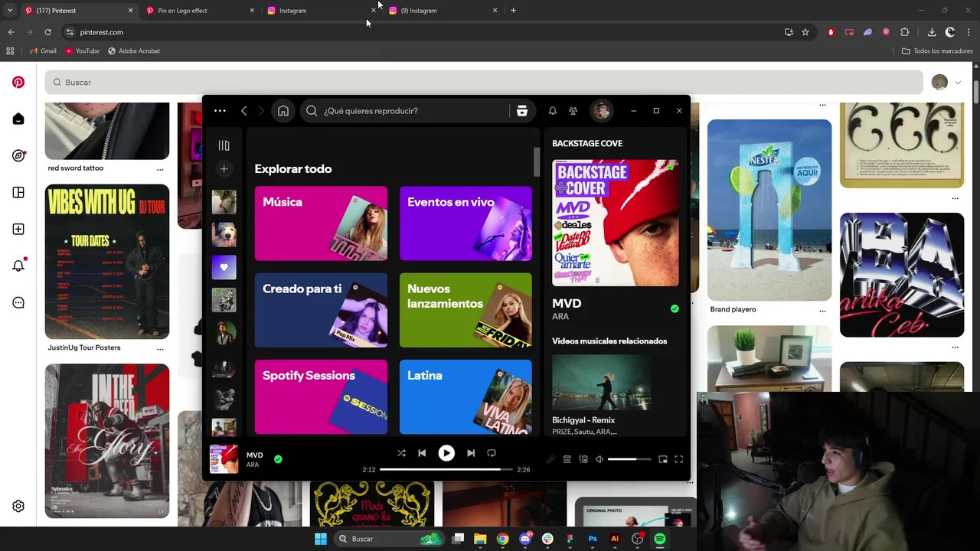Open Pinterest notifications bell

coord(18,266)
